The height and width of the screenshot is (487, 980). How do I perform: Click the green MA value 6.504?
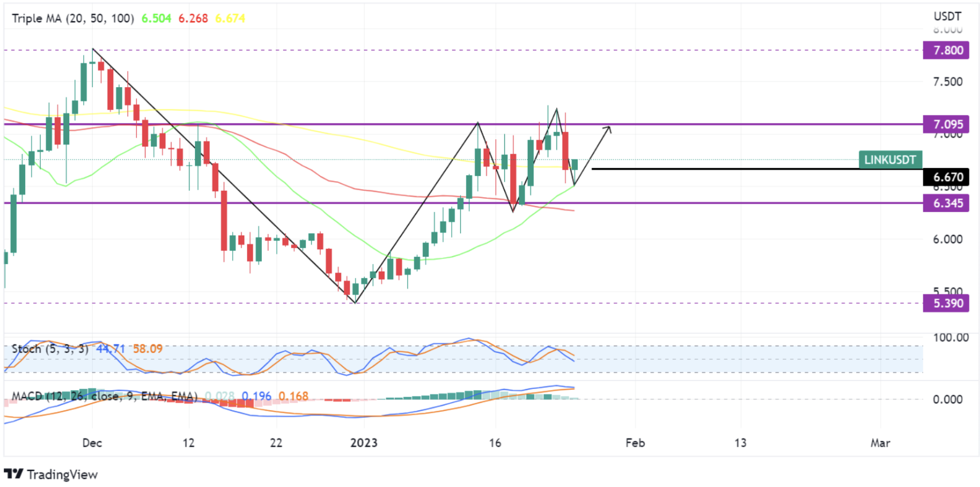pos(156,18)
